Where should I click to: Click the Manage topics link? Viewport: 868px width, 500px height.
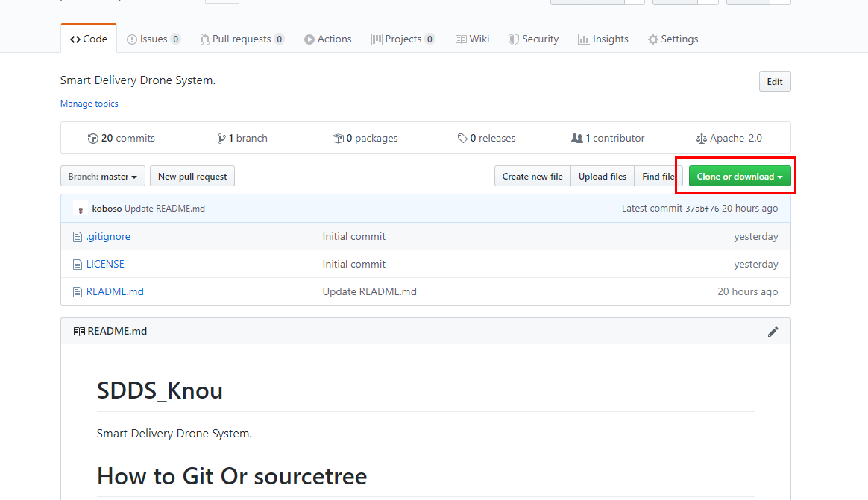coord(89,104)
